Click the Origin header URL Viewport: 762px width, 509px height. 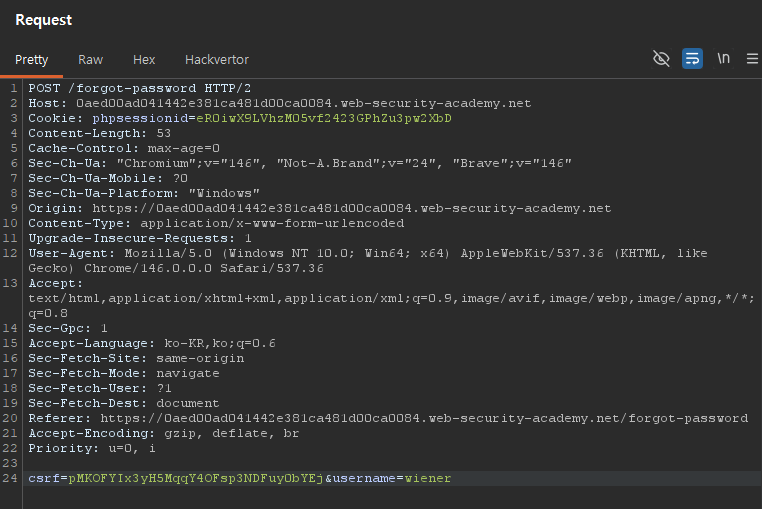click(x=347, y=208)
